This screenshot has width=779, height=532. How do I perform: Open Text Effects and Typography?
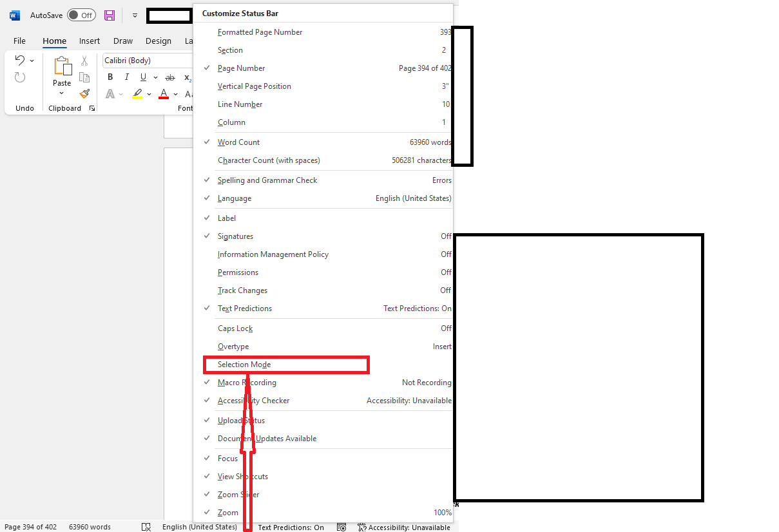pos(110,94)
